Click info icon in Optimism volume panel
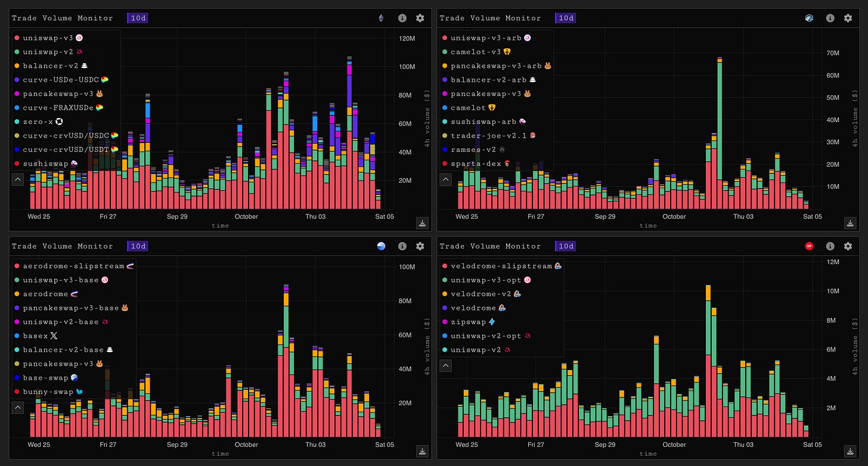 pyautogui.click(x=830, y=246)
